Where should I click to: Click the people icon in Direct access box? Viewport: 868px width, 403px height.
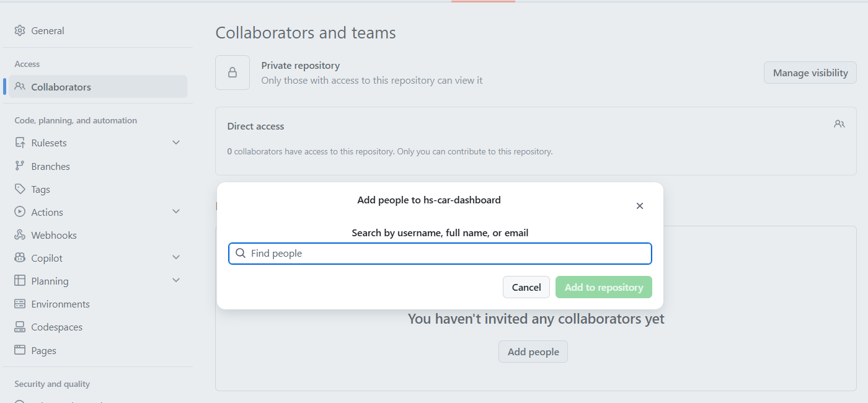[x=839, y=124]
